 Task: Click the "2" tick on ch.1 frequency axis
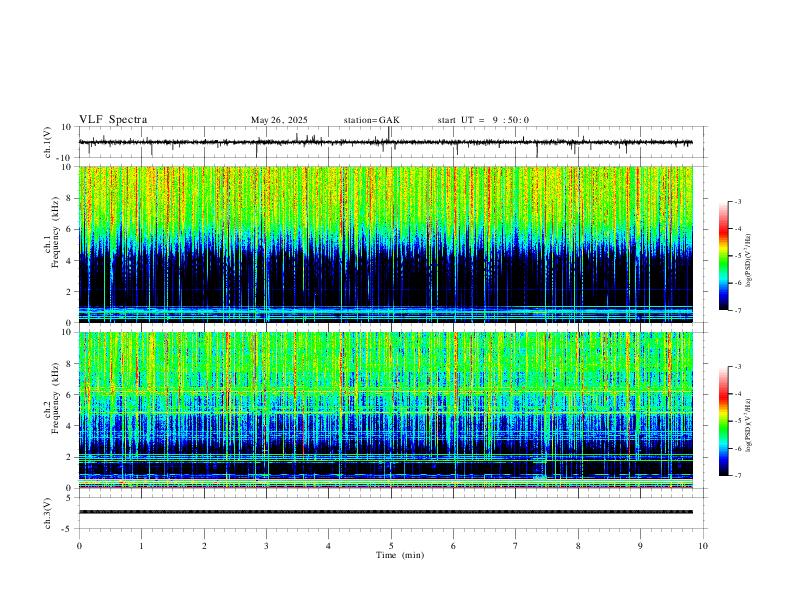[70, 292]
